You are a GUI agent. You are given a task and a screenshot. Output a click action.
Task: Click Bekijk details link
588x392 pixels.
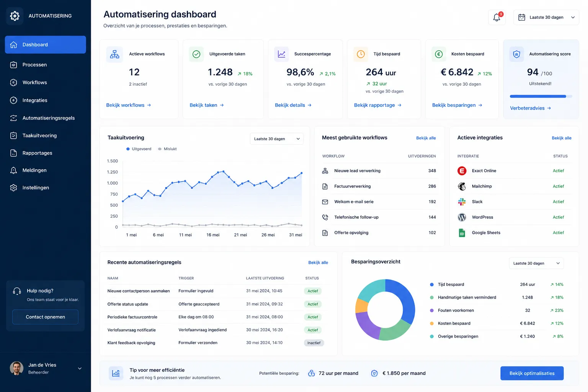click(293, 105)
